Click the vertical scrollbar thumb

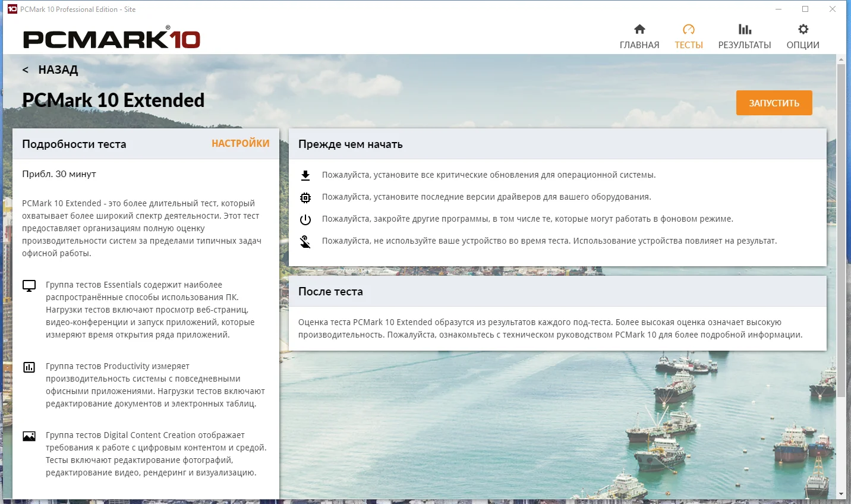pos(841,231)
